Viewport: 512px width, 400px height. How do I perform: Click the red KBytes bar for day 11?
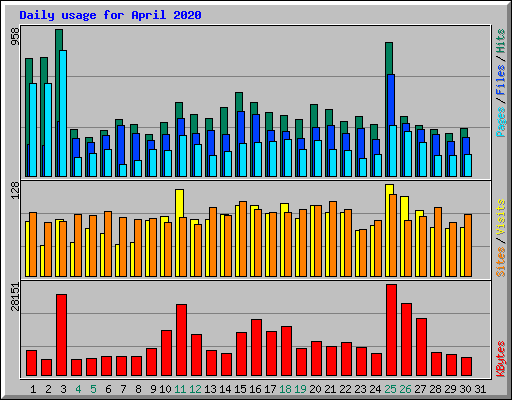coord(181,340)
